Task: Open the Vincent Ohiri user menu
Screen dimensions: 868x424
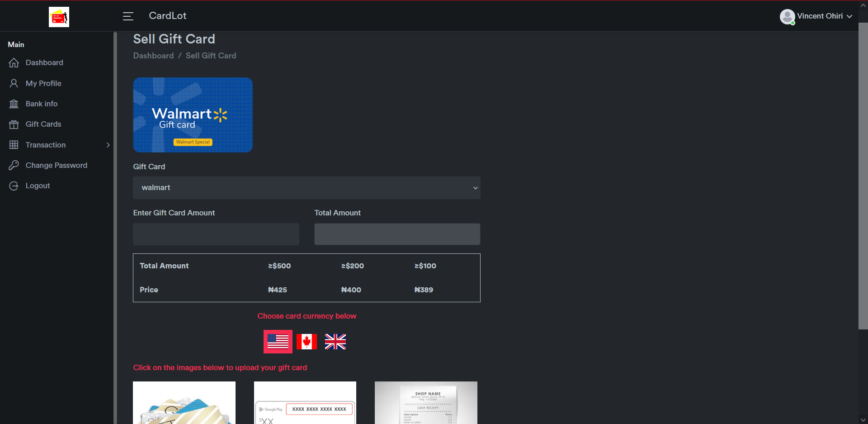Action: point(816,16)
